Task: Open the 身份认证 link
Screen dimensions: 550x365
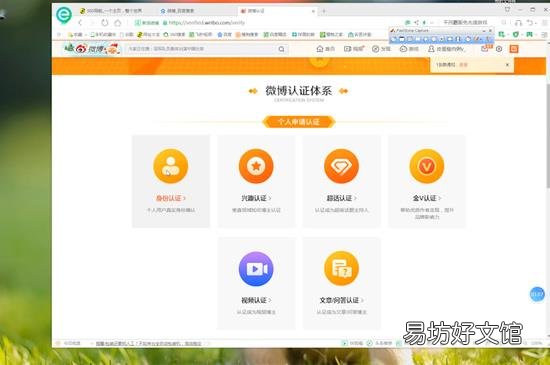Action: pos(170,198)
